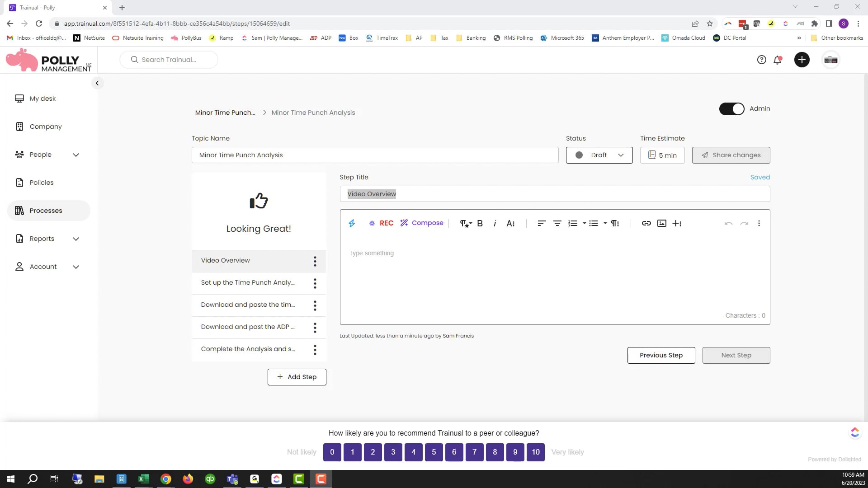868x488 pixels.
Task: Expand the People menu section
Action: (x=76, y=155)
